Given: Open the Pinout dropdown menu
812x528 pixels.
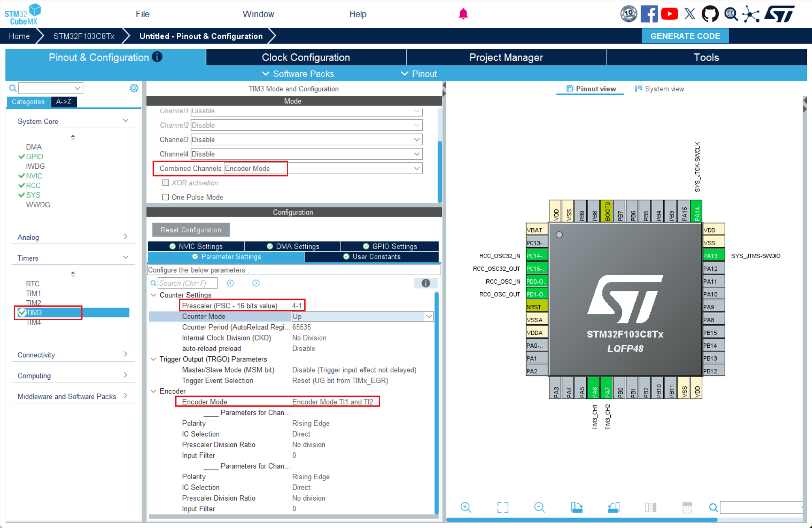Looking at the screenshot, I should tap(419, 74).
